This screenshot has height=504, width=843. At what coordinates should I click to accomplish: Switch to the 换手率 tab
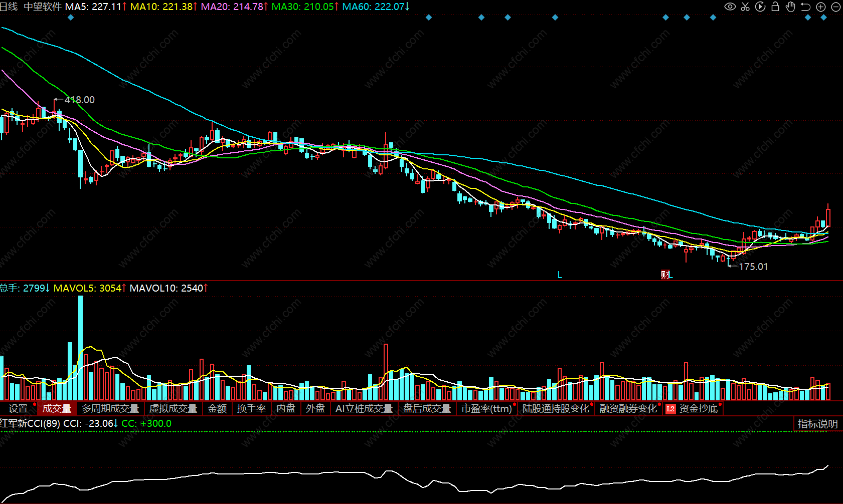click(x=251, y=409)
